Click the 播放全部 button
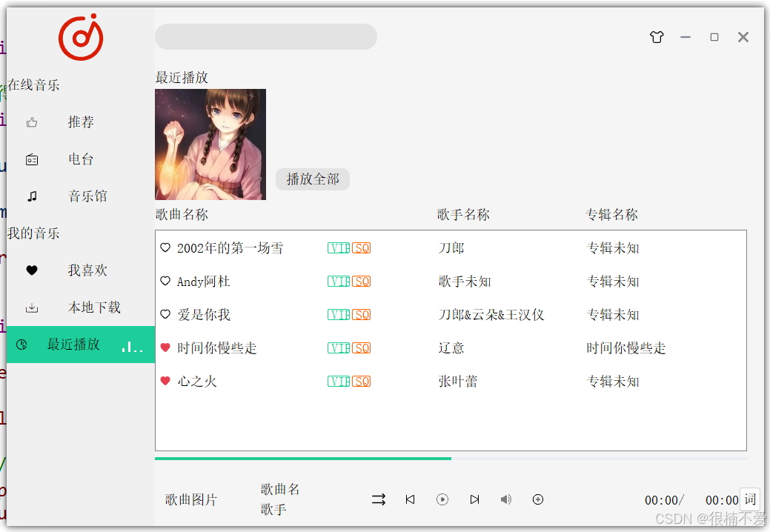The width and height of the screenshot is (770, 532). pos(313,179)
